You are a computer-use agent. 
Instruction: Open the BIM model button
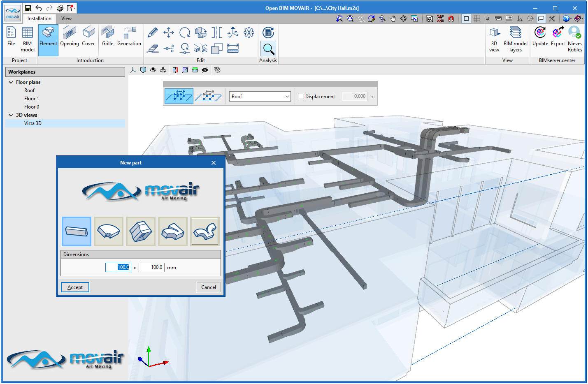tap(28, 40)
